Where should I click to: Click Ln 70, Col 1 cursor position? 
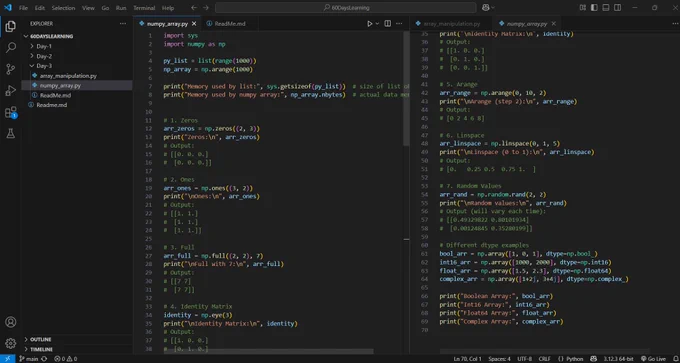[x=468, y=359]
